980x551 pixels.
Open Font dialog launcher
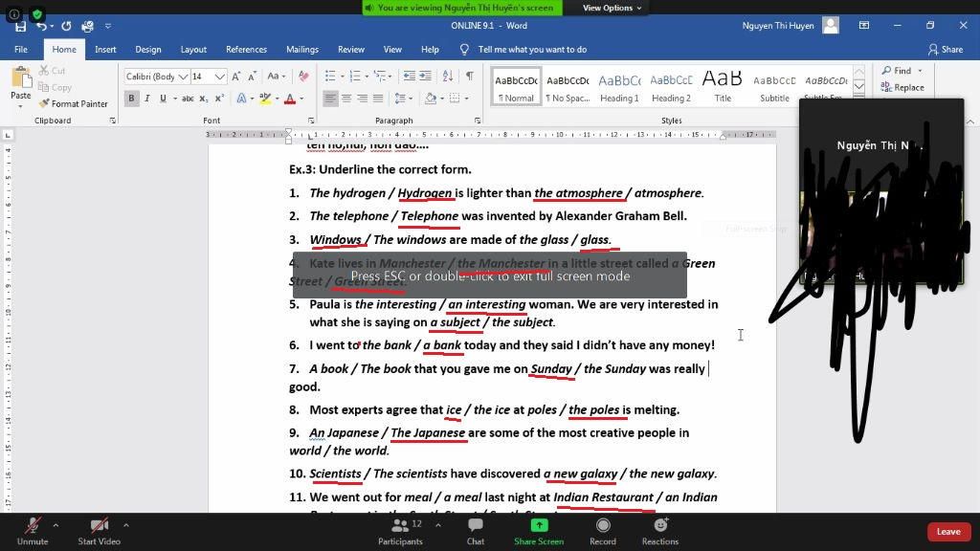pos(311,121)
